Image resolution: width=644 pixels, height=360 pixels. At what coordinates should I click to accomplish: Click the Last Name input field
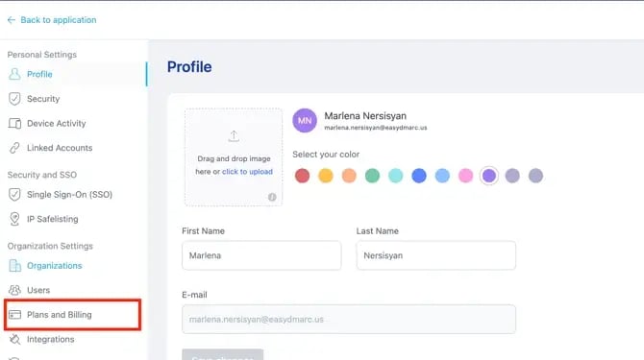436,255
